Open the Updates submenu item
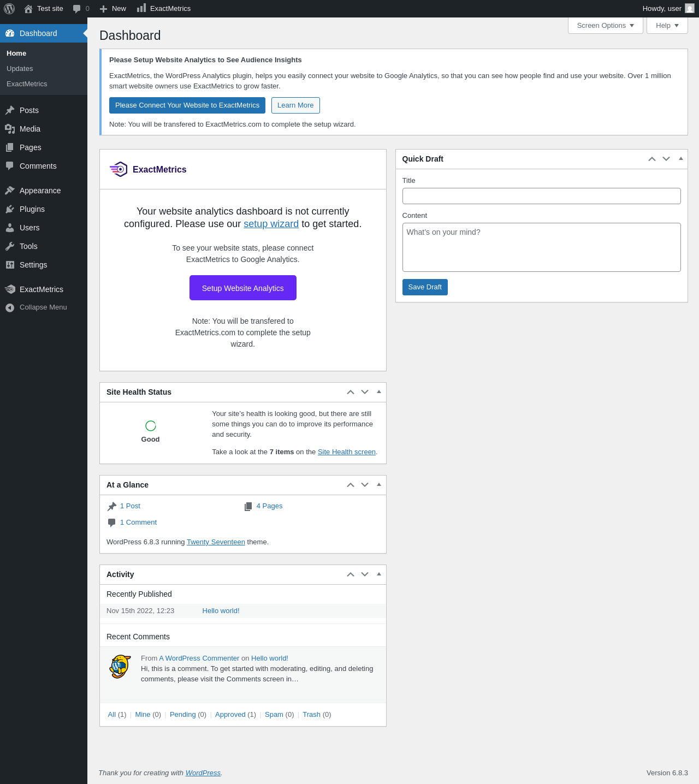 [x=20, y=69]
